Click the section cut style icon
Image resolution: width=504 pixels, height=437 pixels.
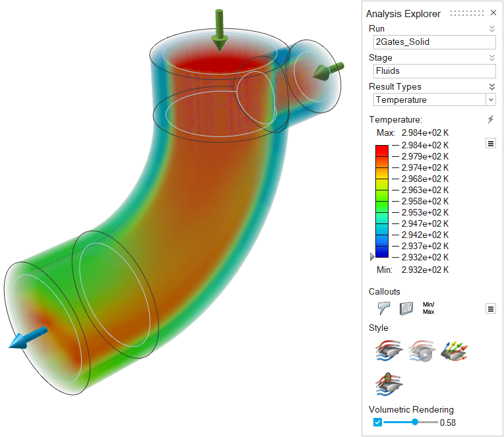tap(389, 384)
